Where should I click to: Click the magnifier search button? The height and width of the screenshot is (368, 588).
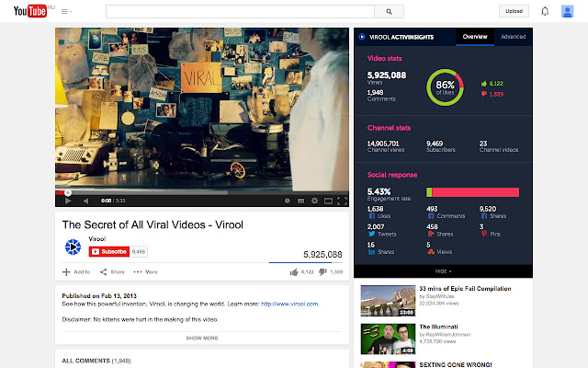pyautogui.click(x=389, y=12)
